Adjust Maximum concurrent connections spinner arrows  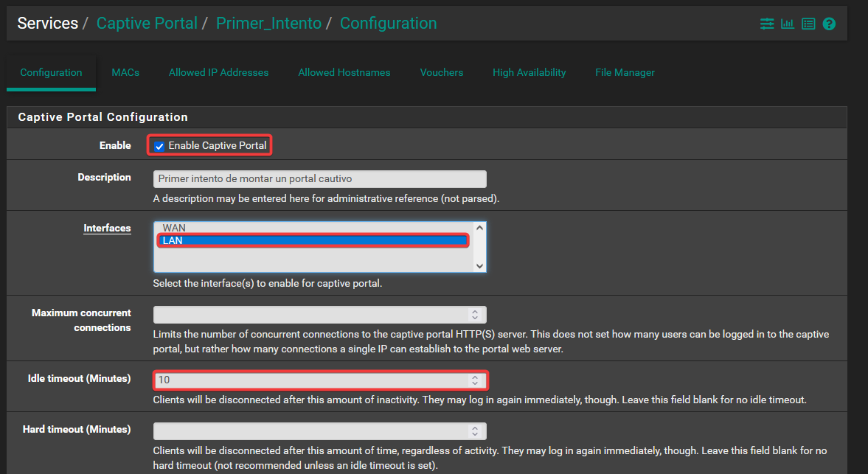pyautogui.click(x=475, y=315)
